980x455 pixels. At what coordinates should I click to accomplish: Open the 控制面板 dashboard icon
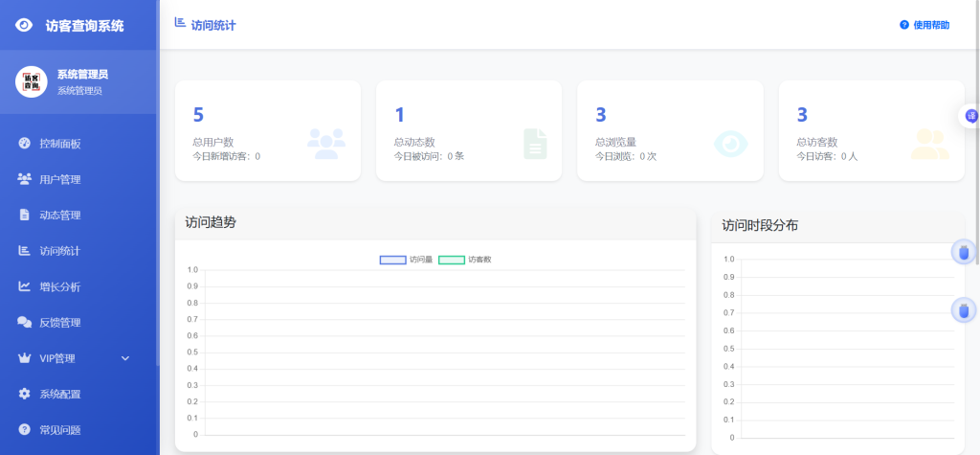[x=24, y=144]
